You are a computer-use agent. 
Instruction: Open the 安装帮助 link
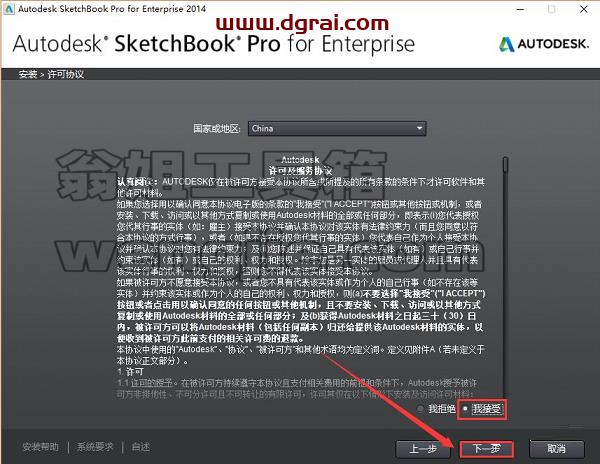pyautogui.click(x=40, y=447)
